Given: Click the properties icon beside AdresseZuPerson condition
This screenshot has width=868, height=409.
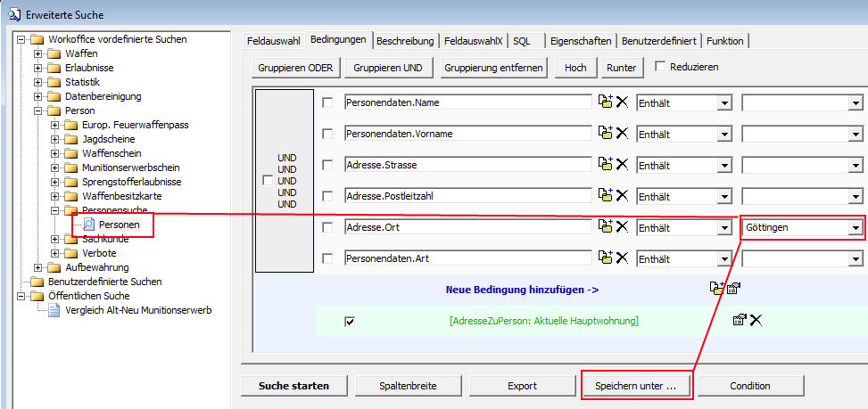Looking at the screenshot, I should point(740,320).
